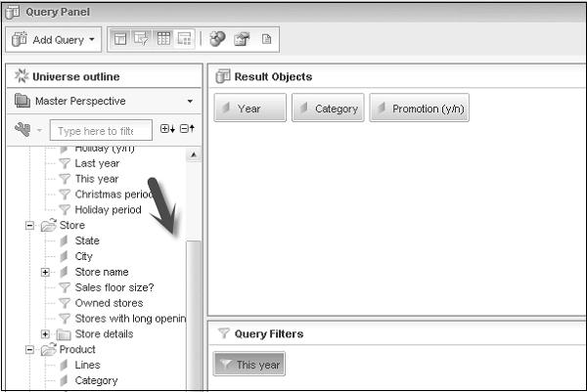Select the This year filter in outline

point(97,179)
